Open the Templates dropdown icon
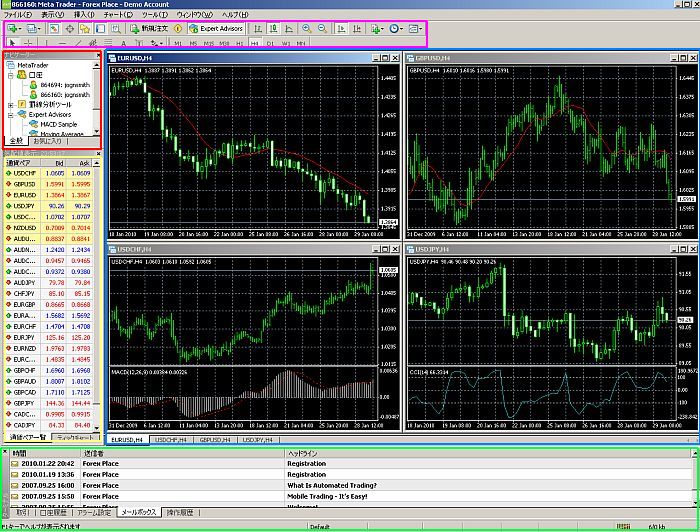This screenshot has height=532, width=700. tap(415, 29)
